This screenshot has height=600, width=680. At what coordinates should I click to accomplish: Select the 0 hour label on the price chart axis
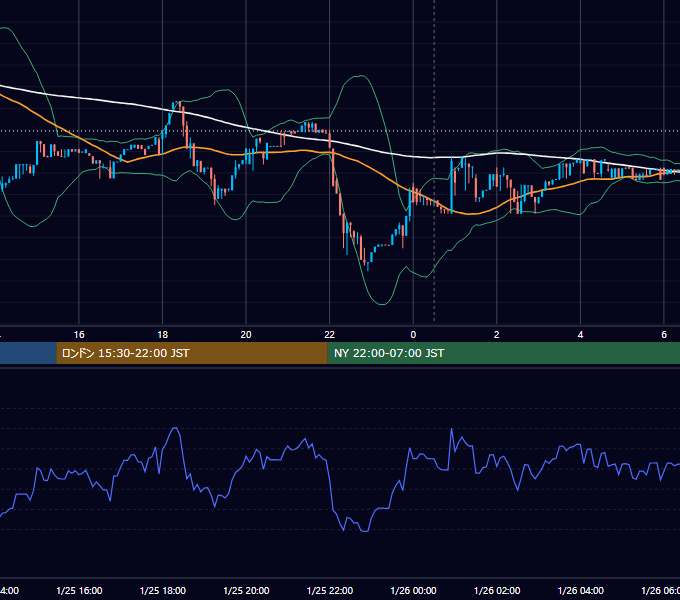pyautogui.click(x=413, y=335)
